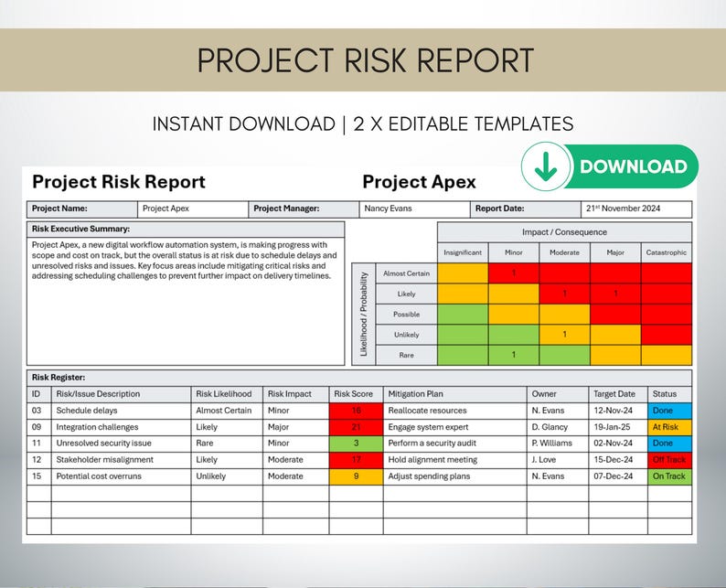Select the green risk score cell '3'

tap(356, 444)
